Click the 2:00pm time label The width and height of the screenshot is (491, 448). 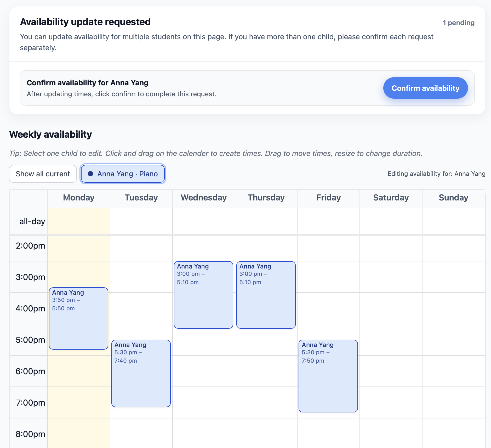(30, 245)
